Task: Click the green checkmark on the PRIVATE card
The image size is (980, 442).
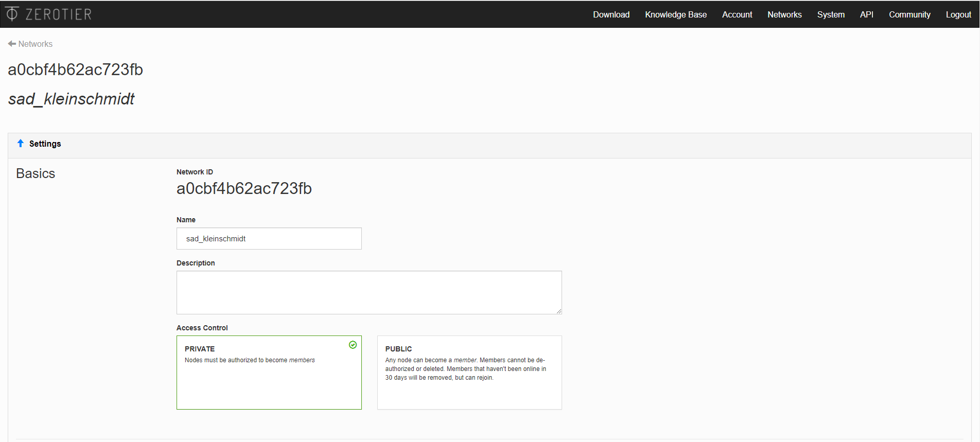Action: point(353,345)
